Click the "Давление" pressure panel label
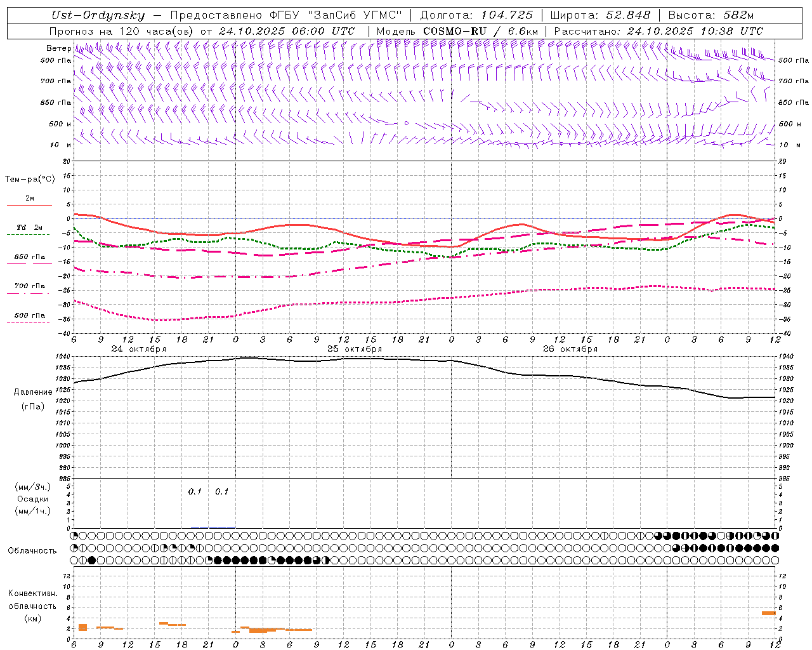Image resolution: width=812 pixels, height=650 pixels. point(33,392)
